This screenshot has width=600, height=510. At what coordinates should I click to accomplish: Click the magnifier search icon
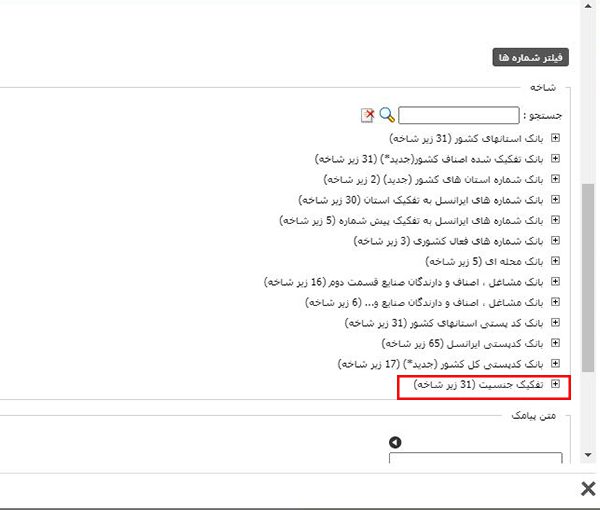pyautogui.click(x=387, y=115)
